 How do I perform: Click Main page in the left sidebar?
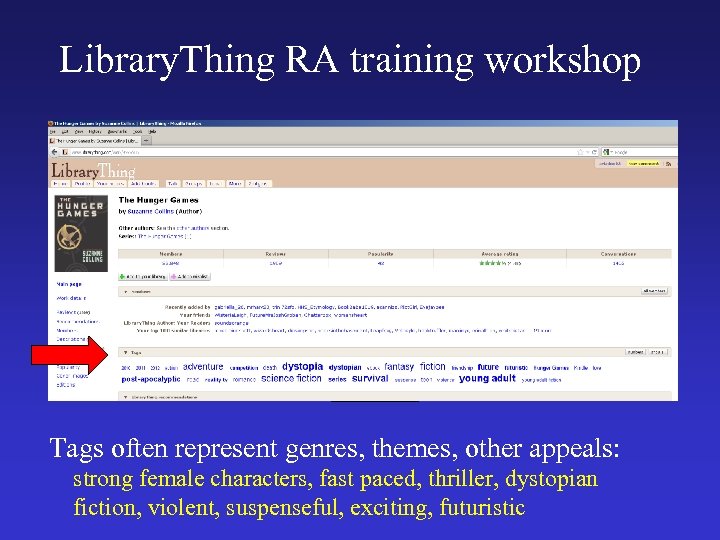pyautogui.click(x=69, y=284)
